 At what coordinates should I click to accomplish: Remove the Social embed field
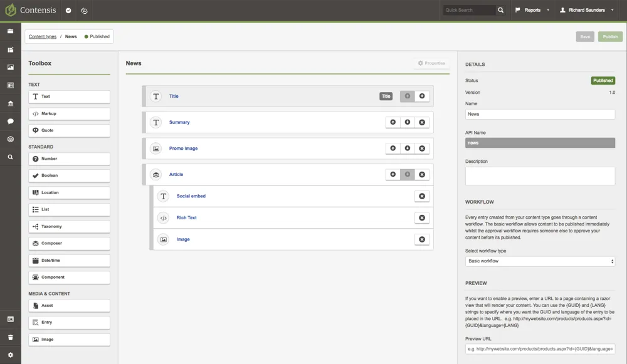[422, 196]
